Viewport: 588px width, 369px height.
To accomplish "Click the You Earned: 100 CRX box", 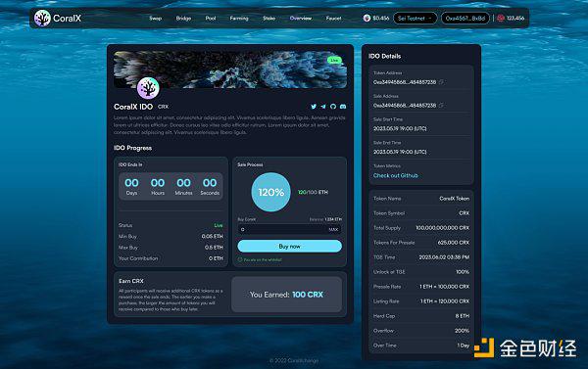I will [286, 295].
